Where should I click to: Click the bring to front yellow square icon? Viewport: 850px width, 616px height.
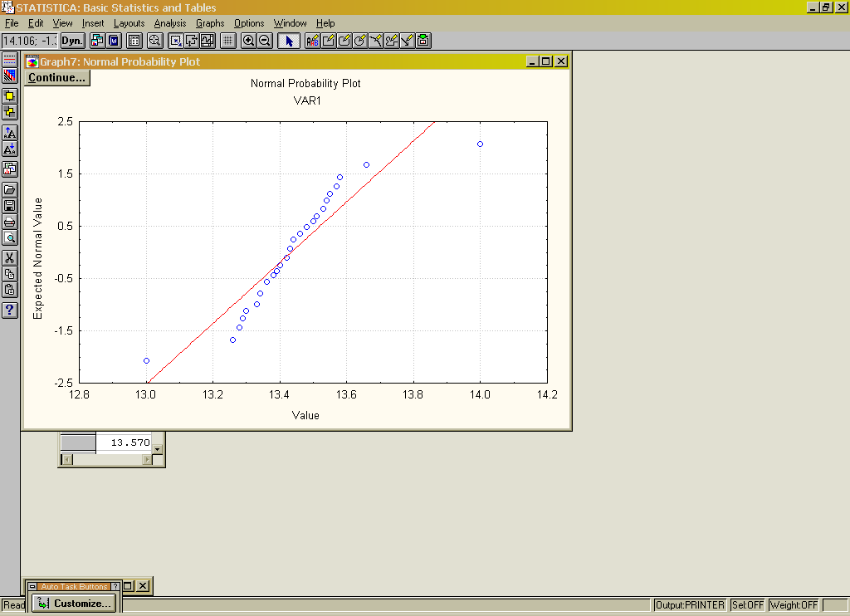click(10, 96)
